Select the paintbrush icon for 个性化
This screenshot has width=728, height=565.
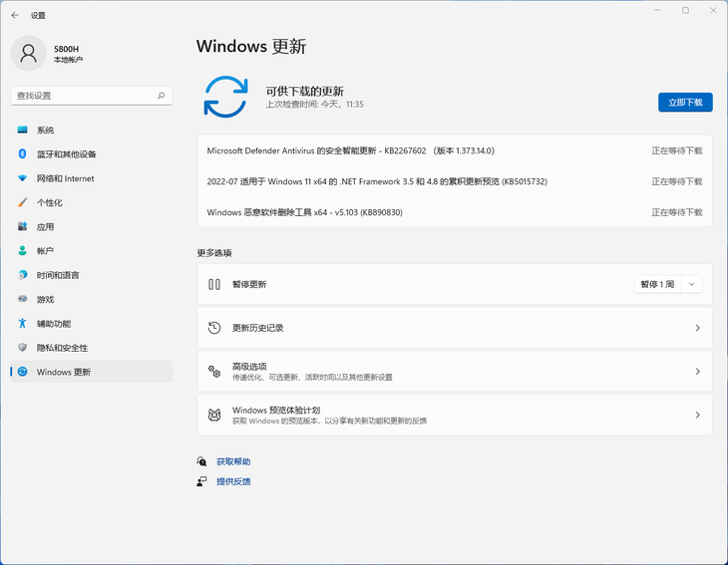click(22, 202)
